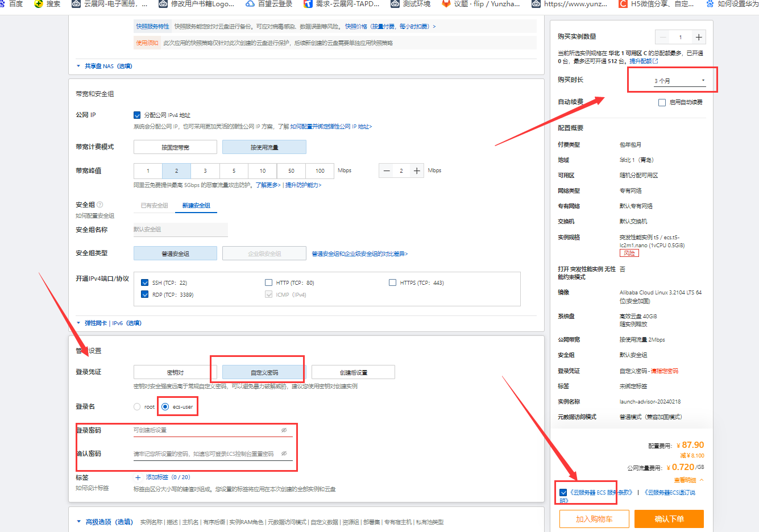Screen dimensions: 759x532
Task: Toggle eye icon in 确认密码 field
Action: coord(284,454)
